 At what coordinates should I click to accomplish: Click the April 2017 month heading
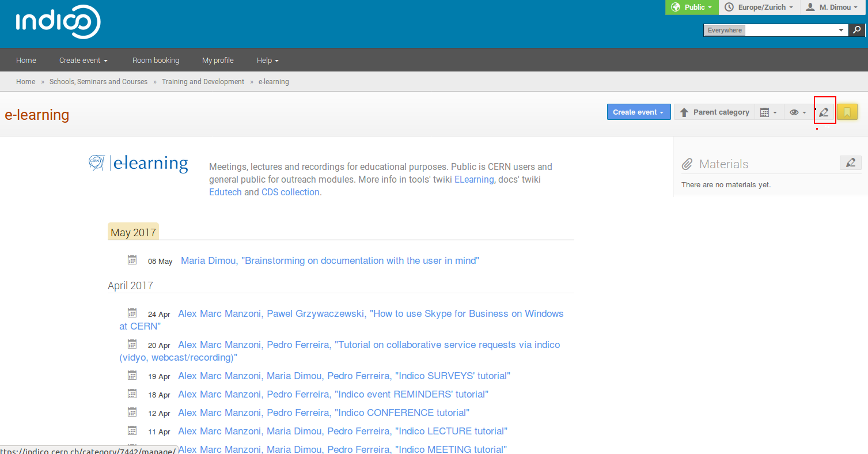(130, 285)
